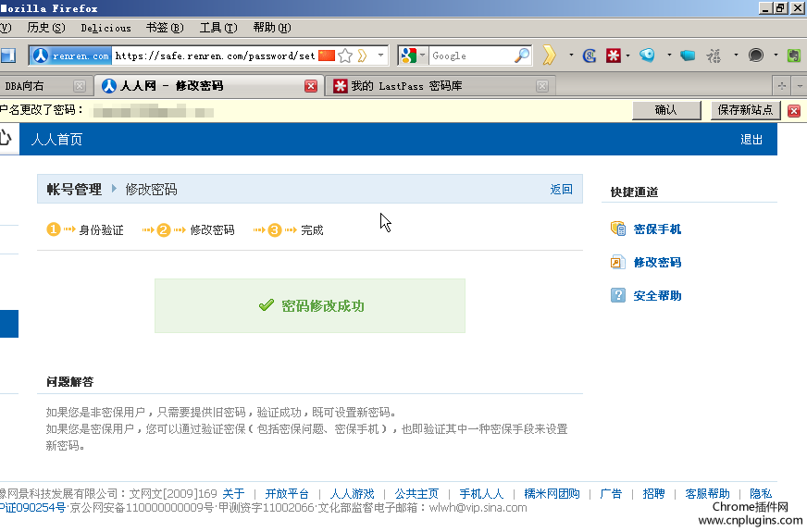Dismiss the LastPass notification bar

point(794,111)
